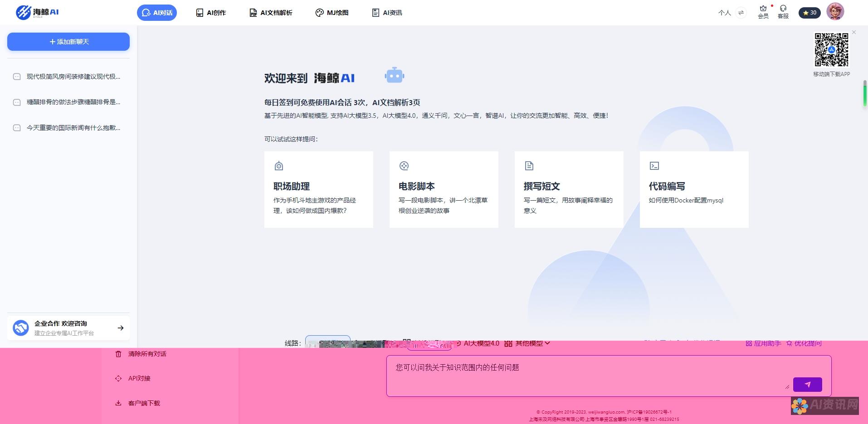Click the film reel icon on 电影脚本
This screenshot has width=868, height=424.
(404, 166)
